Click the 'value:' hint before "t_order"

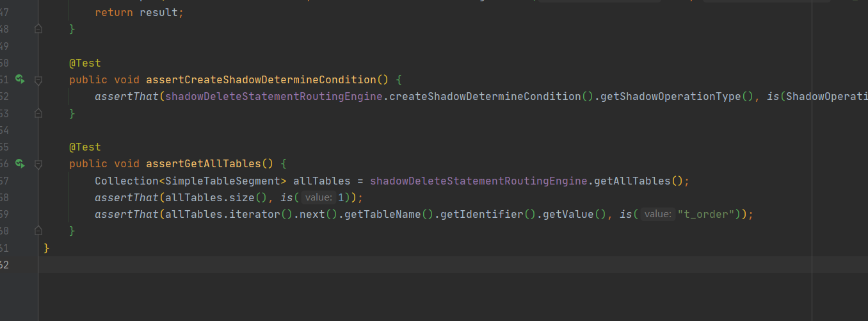pos(657,215)
